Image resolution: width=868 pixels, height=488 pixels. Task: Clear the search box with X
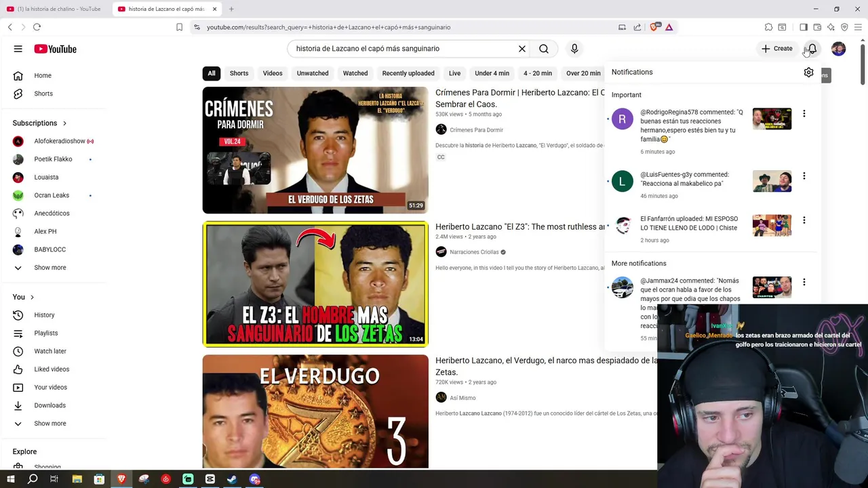(x=522, y=49)
